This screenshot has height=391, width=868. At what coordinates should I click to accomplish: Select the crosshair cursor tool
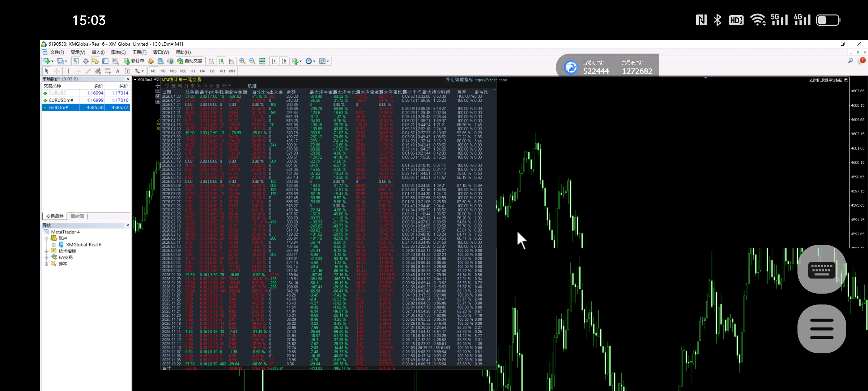click(x=57, y=71)
